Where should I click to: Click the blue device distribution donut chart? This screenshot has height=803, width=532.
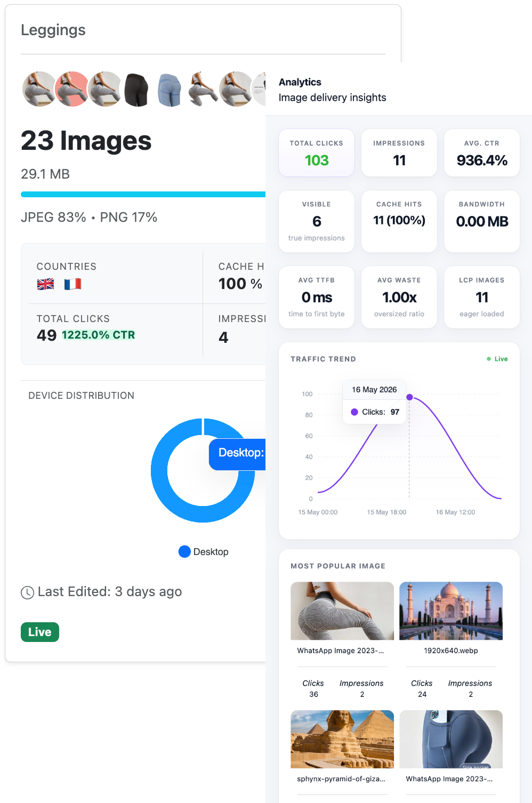203,470
